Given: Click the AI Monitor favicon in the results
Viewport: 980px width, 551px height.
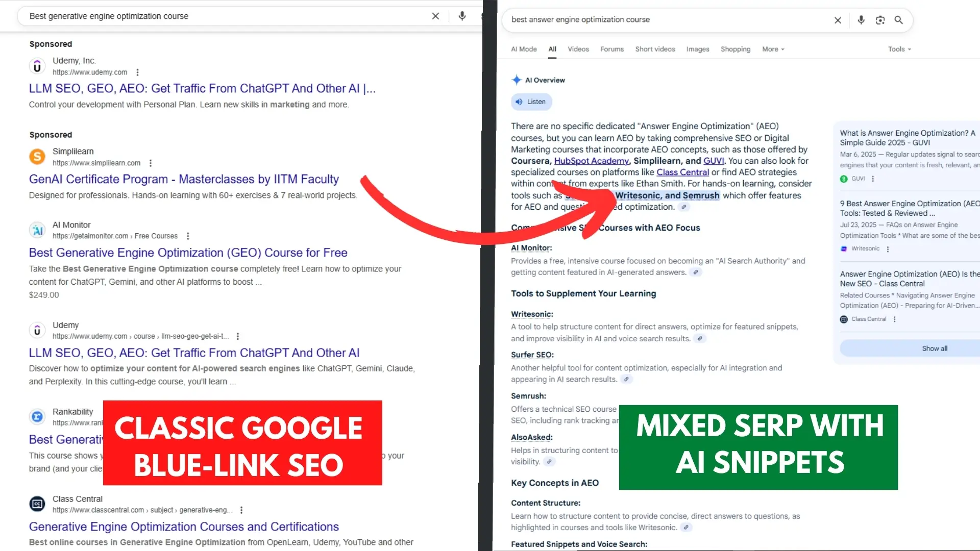Looking at the screenshot, I should [37, 230].
